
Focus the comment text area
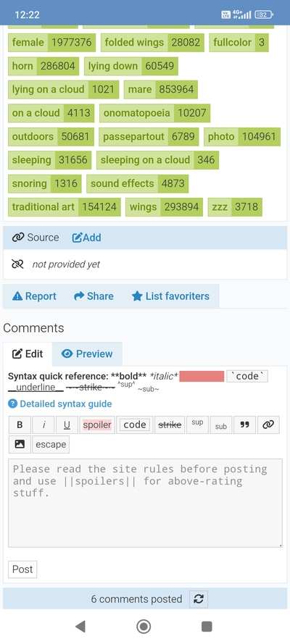[x=145, y=503]
